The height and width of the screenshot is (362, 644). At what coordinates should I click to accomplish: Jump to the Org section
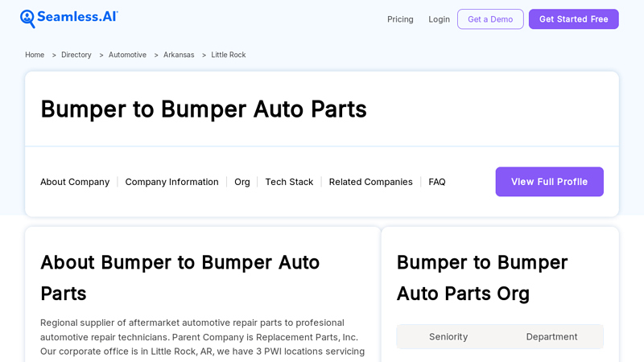(x=242, y=182)
